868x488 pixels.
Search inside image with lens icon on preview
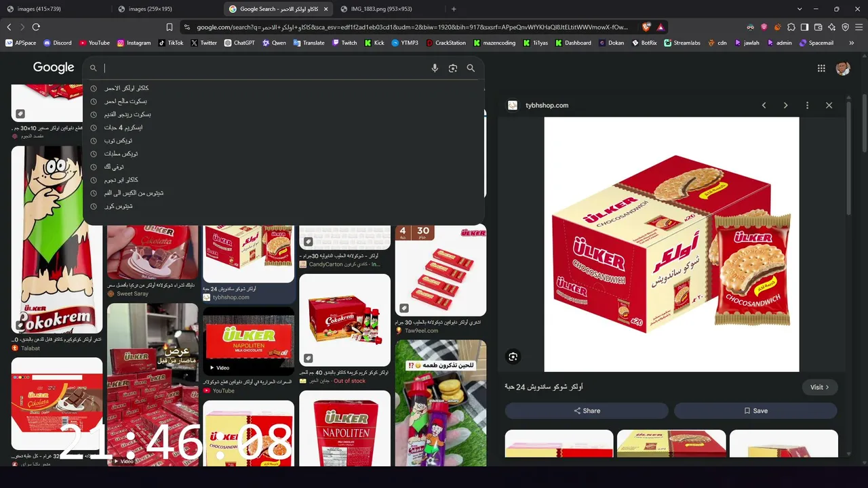[513, 357]
